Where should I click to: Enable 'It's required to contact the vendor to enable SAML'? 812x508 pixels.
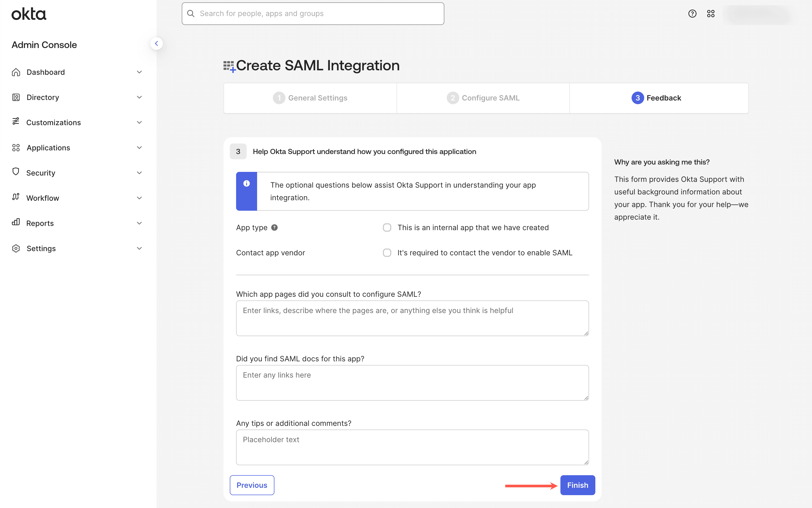tap(387, 253)
